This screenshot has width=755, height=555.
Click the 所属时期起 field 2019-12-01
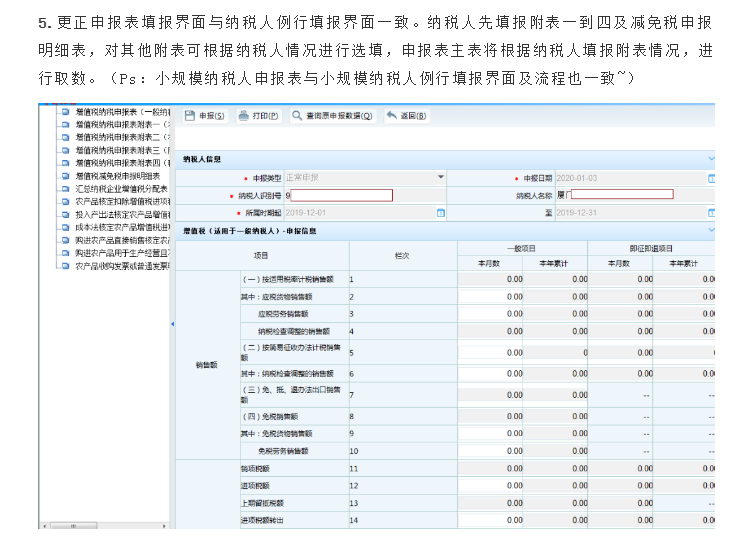(360, 213)
